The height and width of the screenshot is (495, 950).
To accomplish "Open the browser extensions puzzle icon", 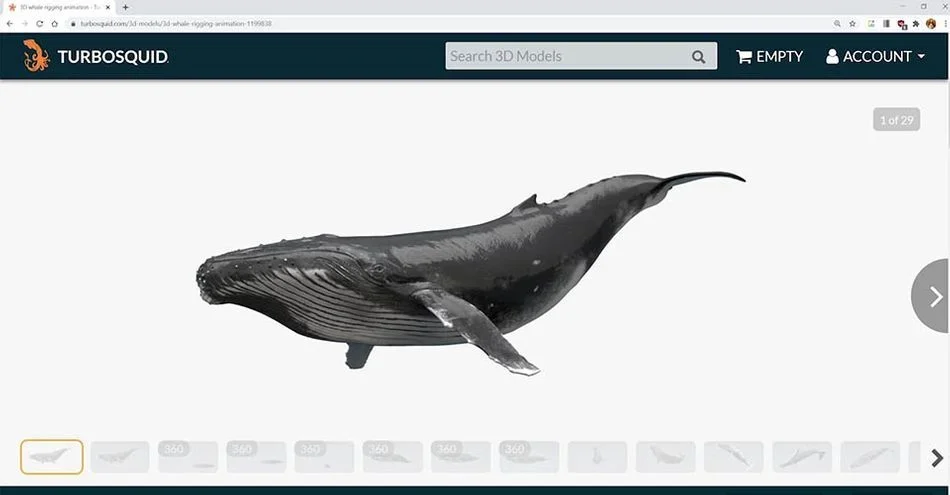I will [916, 24].
